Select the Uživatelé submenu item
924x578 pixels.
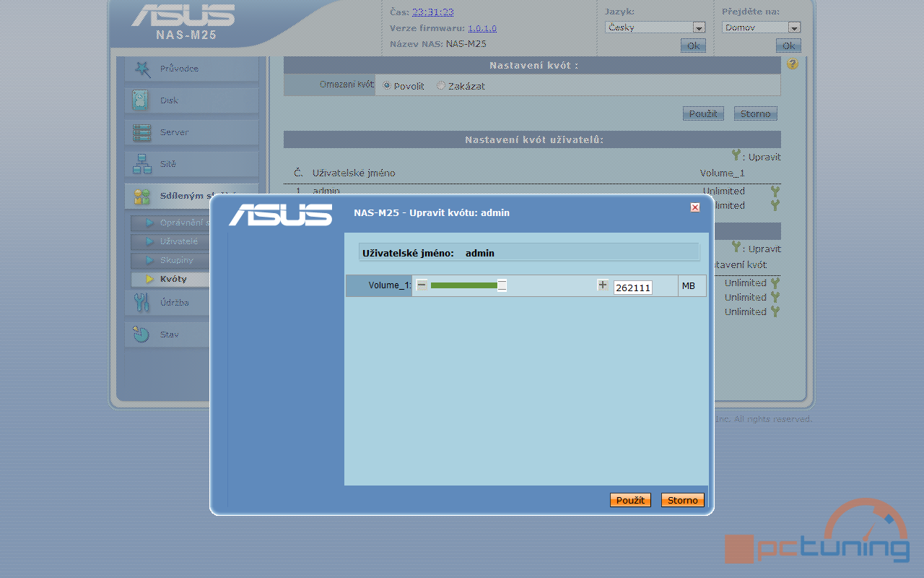tap(170, 241)
